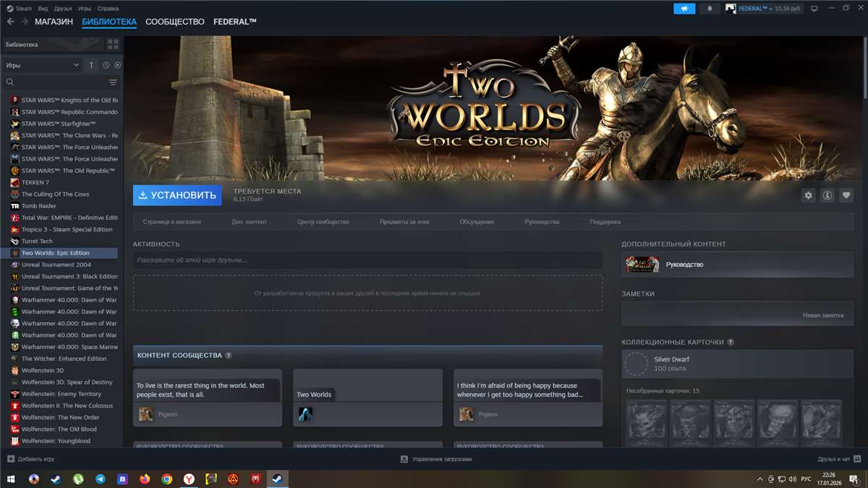Toggle the sidebar collapse arrow button
Screen dimensions: 868x488
click(x=91, y=65)
